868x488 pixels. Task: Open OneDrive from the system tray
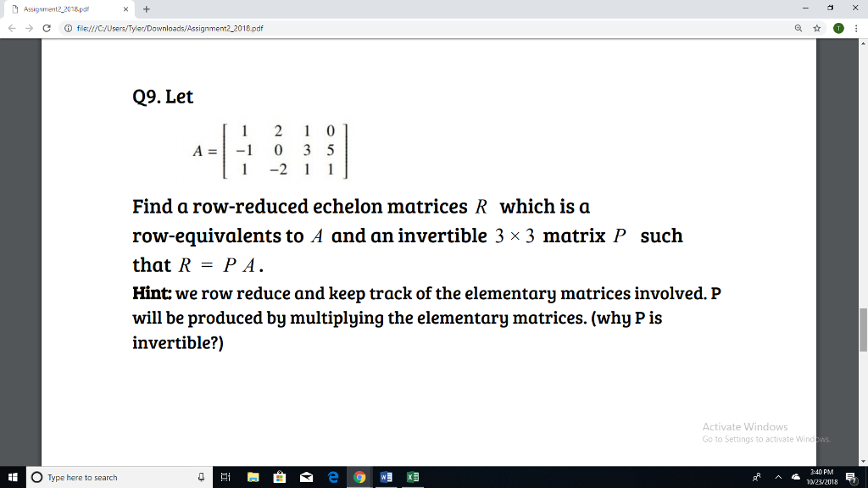796,477
